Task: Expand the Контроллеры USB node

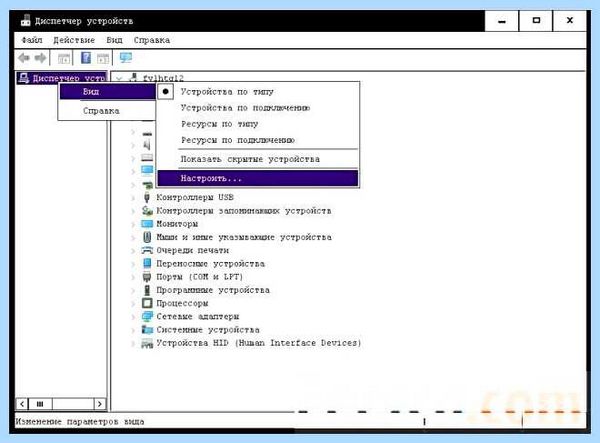Action: (x=133, y=198)
